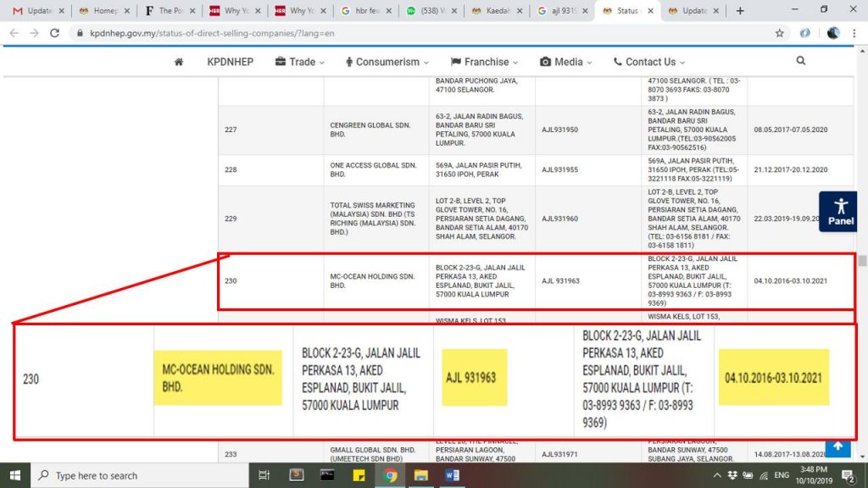Launch the terminal from the taskbar
Screen dimensions: 868x488
pyautogui.click(x=327, y=475)
